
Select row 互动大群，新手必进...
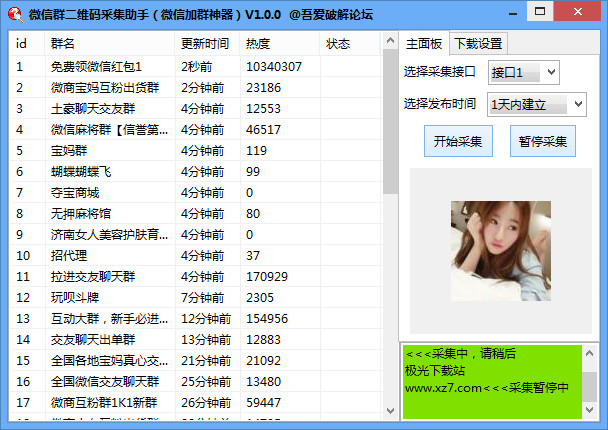coord(195,319)
